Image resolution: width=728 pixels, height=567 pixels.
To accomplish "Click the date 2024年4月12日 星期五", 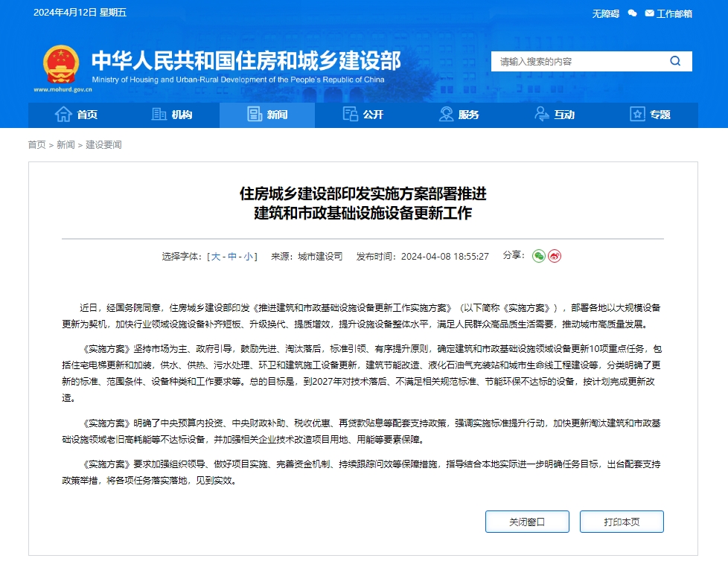I will 80,13.
